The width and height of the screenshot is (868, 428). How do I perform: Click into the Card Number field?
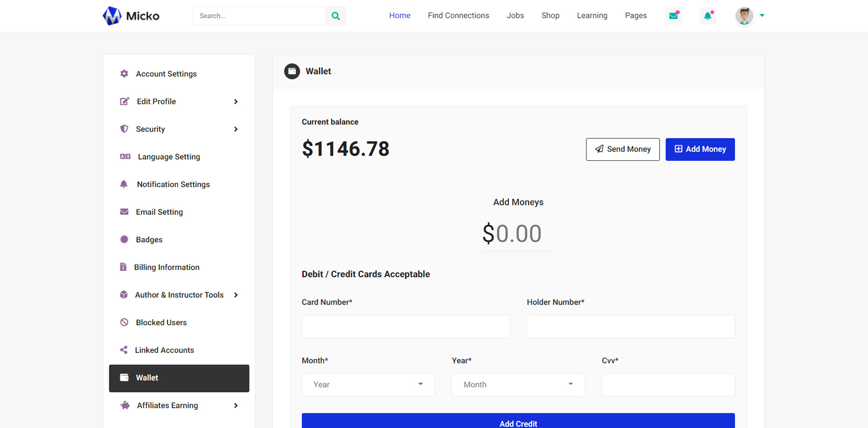point(405,326)
